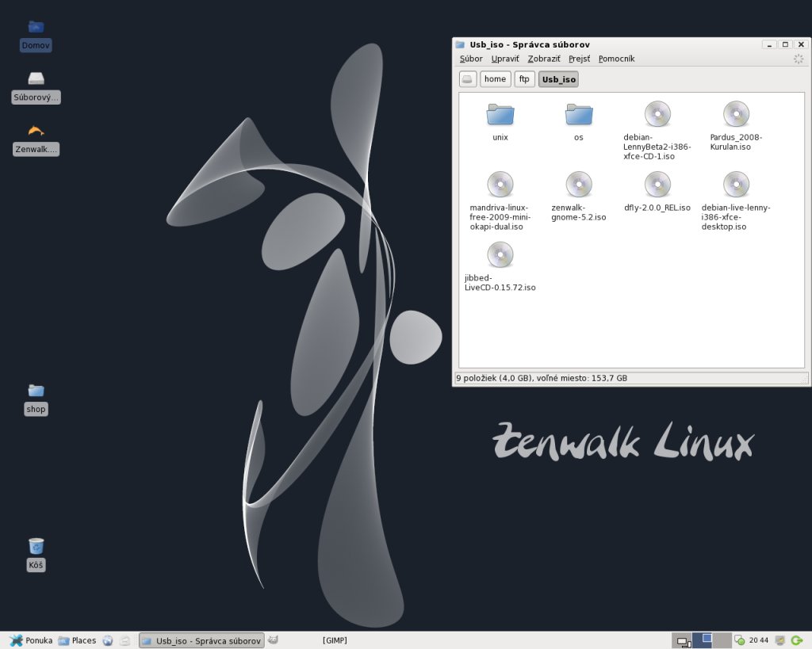
Task: Maximize the Usb_iso file manager window
Action: tap(785, 44)
